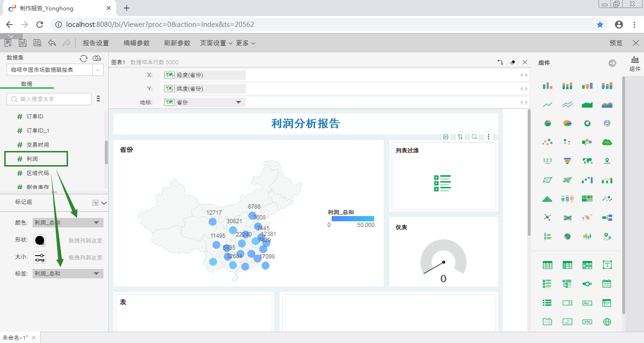644x343 pixels.
Task: Refresh the dataset with the circular arrows icon
Action: [84, 58]
